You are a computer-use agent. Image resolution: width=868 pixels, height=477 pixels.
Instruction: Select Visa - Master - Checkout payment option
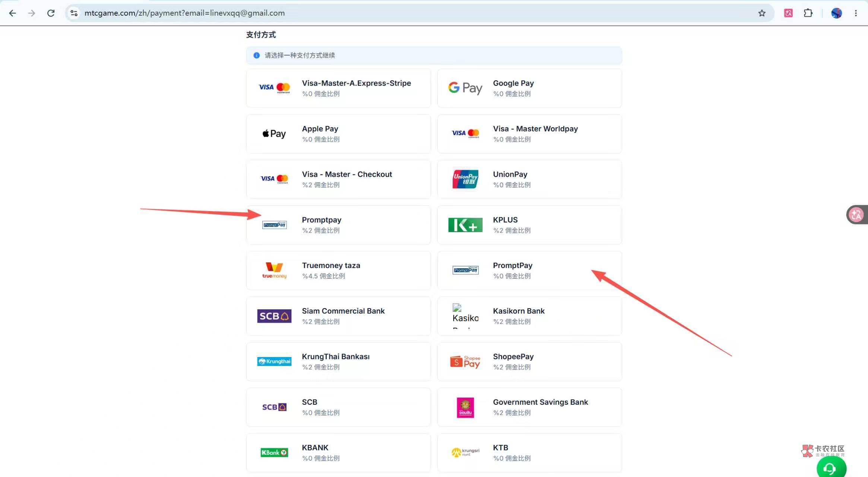tap(338, 179)
